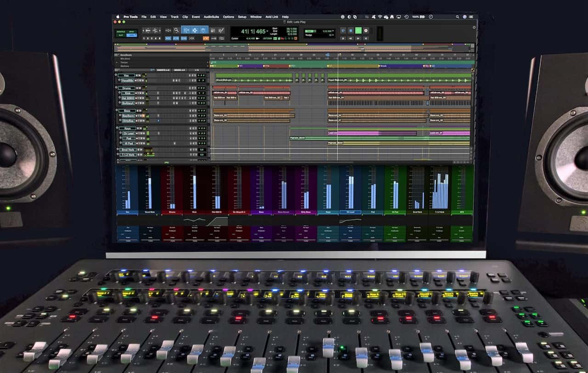Screen dimensions: 588x373
Task: Open the Track menu
Action: pos(175,17)
